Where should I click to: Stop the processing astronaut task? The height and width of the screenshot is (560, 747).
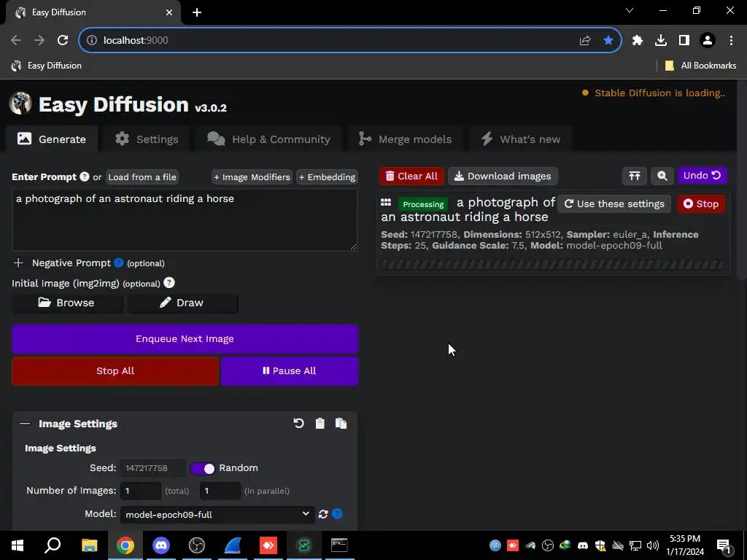point(701,204)
